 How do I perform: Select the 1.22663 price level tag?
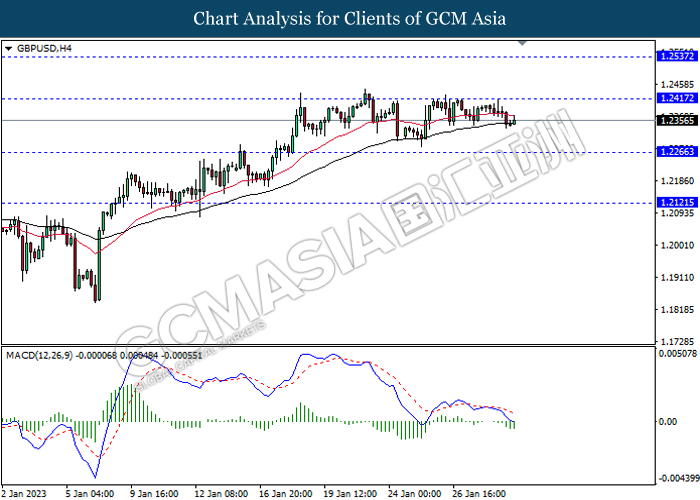tap(677, 152)
